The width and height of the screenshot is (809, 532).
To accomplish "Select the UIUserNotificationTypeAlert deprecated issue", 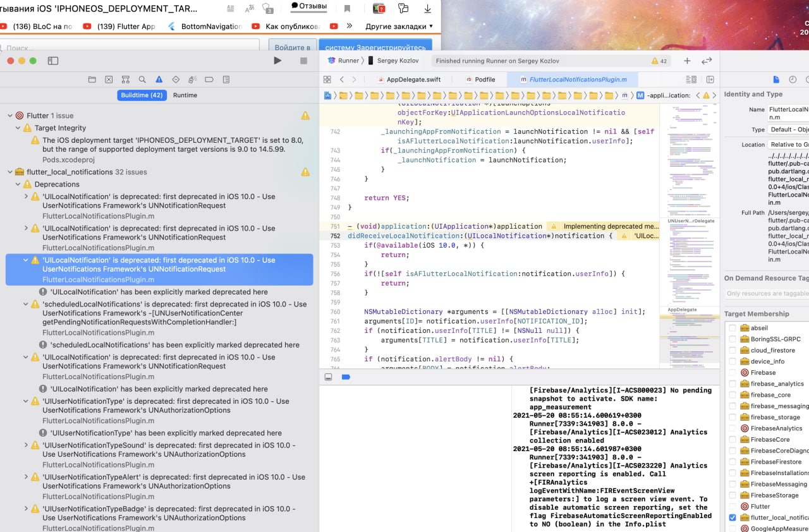I will click(x=159, y=486).
